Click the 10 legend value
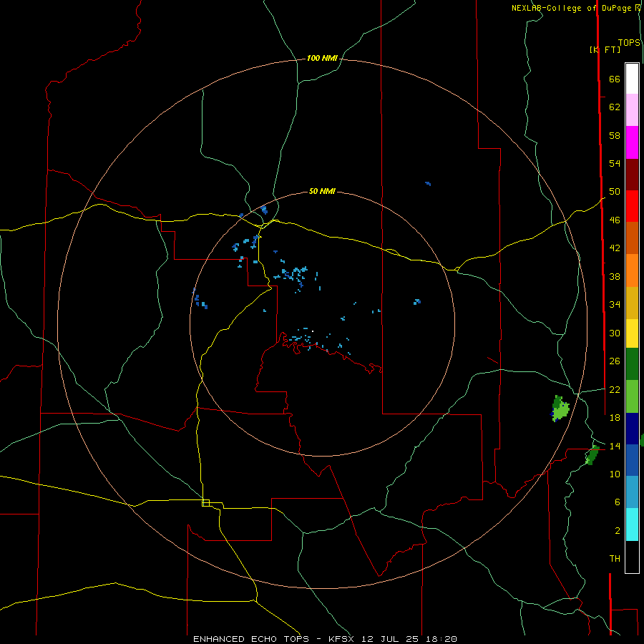This screenshot has height=644, width=644. (x=615, y=474)
